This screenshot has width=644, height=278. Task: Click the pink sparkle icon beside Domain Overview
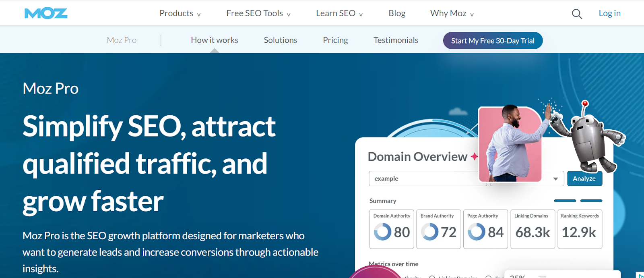(474, 156)
